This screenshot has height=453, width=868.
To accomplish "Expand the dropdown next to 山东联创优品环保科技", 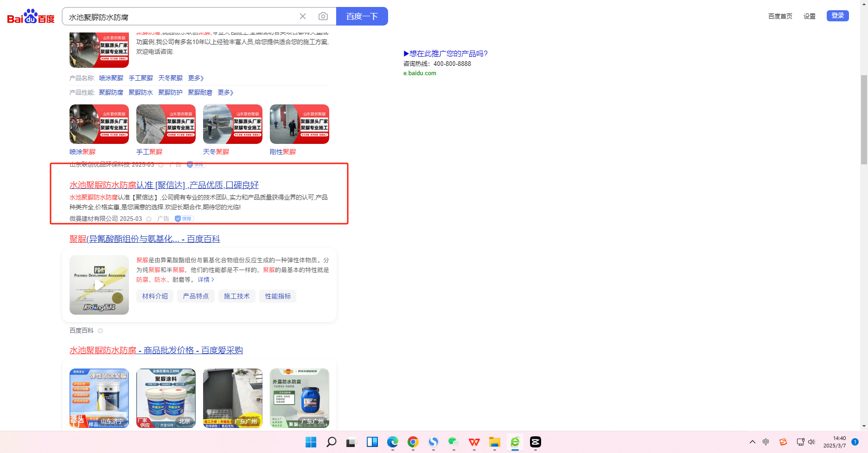I will 161,165.
